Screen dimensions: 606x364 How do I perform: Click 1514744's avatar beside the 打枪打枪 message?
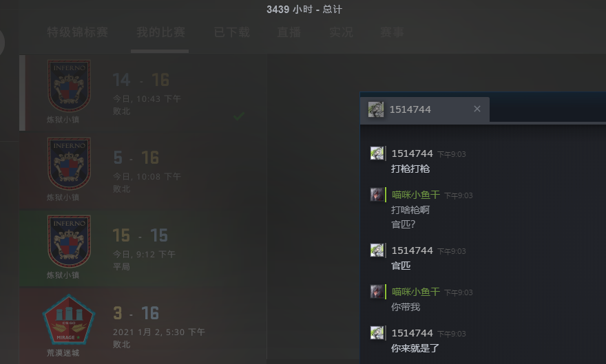click(x=377, y=153)
